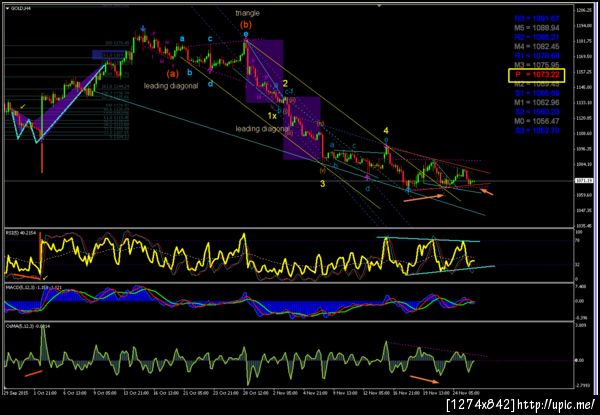Image resolution: width=600 pixels, height=415 pixels.
Task: Click pivot level M3 = 1075.95
Action: [x=536, y=65]
